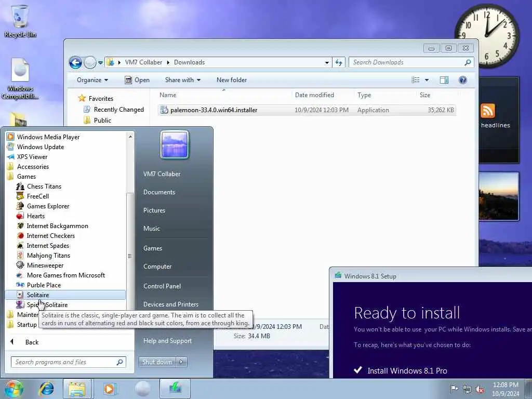This screenshot has width=532, height=399.
Task: Start Solitaire from the Games folder
Action: 65,295
